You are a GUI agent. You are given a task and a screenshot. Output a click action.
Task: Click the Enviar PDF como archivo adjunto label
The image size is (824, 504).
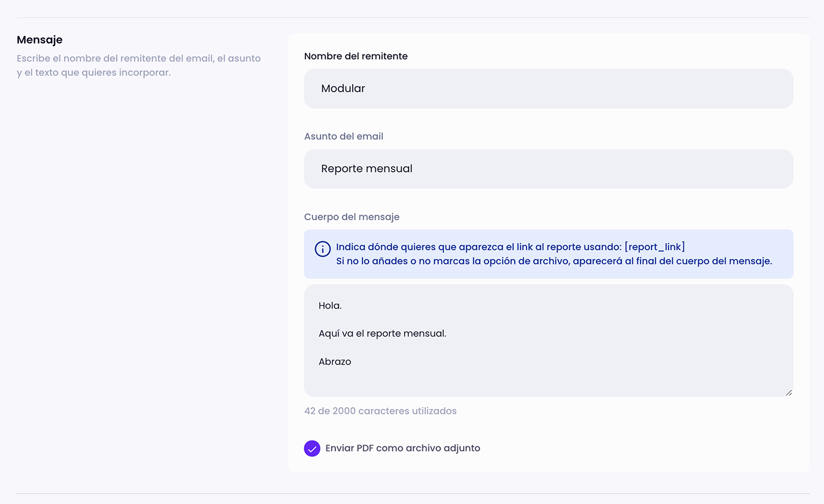tap(403, 448)
